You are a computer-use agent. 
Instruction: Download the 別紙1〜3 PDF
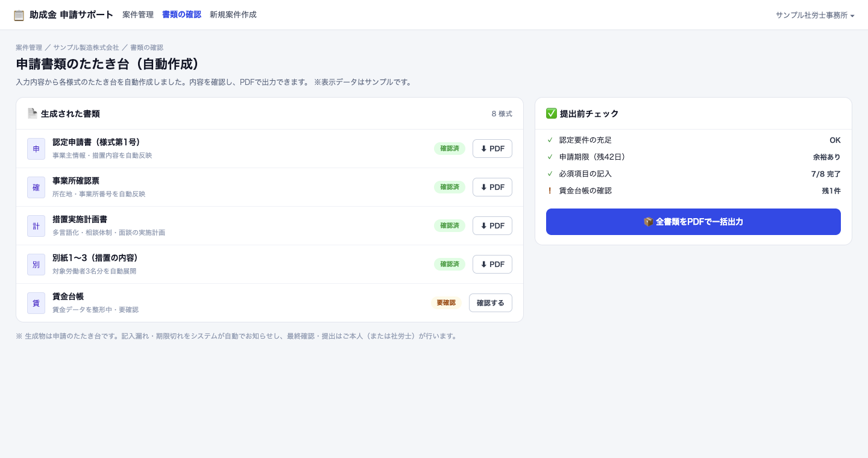pos(492,265)
